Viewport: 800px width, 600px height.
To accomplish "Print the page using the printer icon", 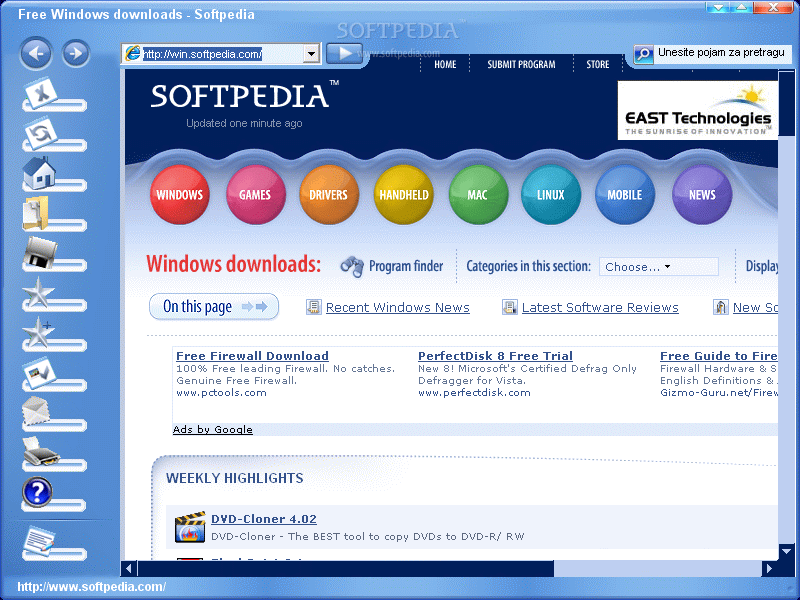I will [x=41, y=452].
